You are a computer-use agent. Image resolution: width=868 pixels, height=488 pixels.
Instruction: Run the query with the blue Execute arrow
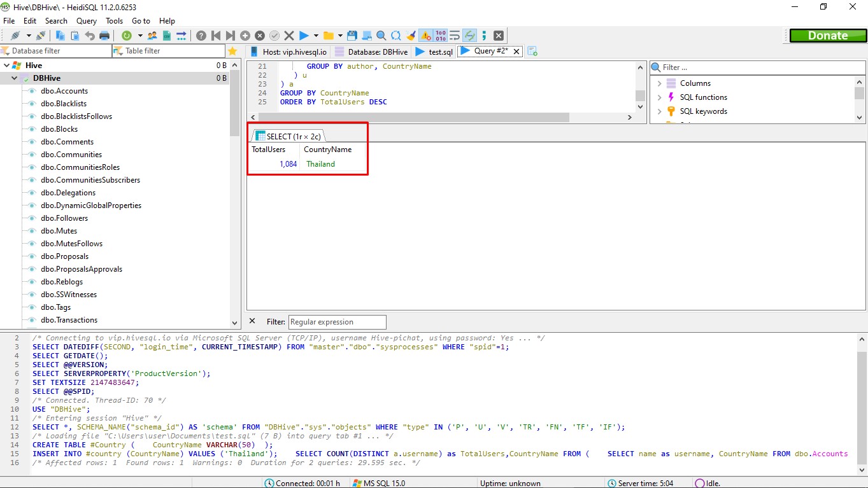[304, 36]
